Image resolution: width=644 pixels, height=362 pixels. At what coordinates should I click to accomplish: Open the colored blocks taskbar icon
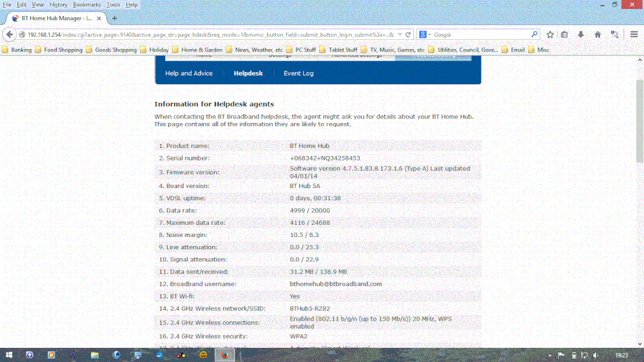coord(181,355)
